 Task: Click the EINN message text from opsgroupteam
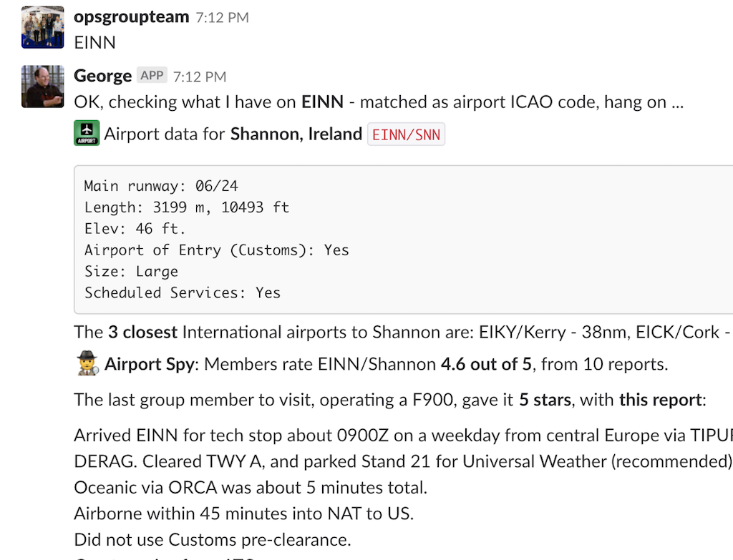click(95, 42)
